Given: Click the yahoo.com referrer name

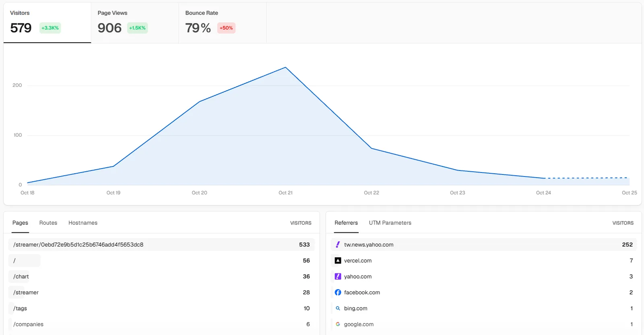Looking at the screenshot, I should pyautogui.click(x=358, y=277).
